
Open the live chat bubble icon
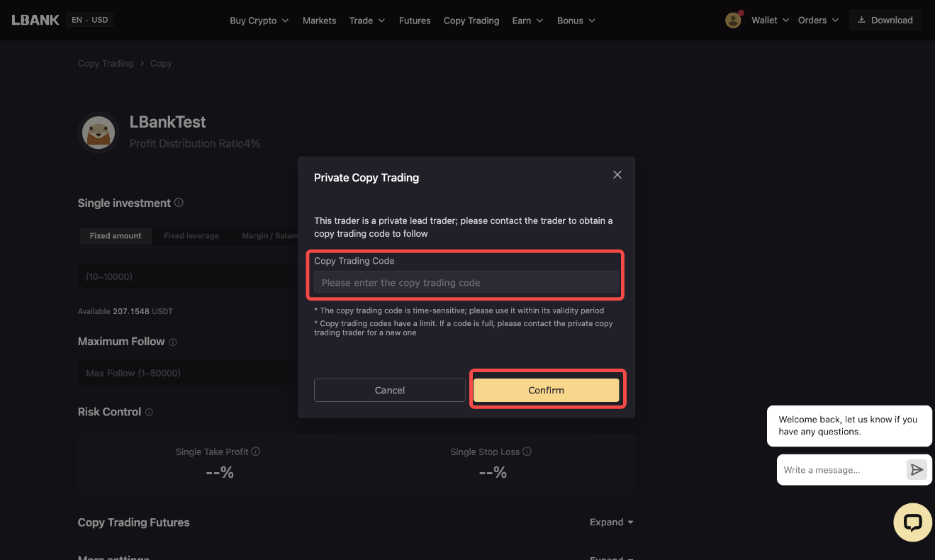[x=912, y=522]
